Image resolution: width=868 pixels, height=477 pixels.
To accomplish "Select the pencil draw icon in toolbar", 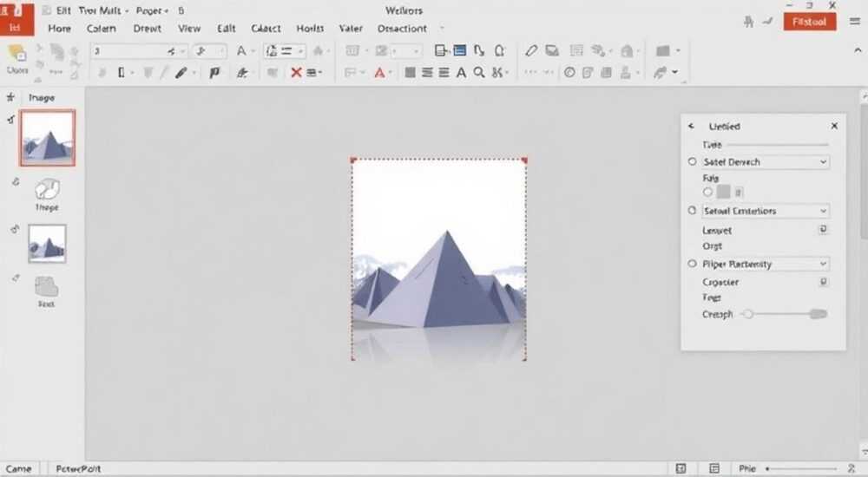I will click(x=531, y=51).
